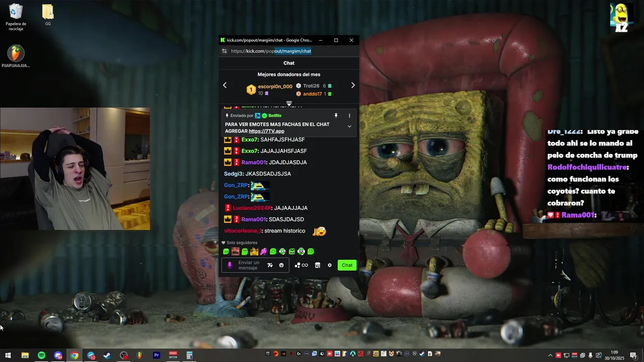
Task: Click the green Chat send button
Action: pyautogui.click(x=347, y=265)
